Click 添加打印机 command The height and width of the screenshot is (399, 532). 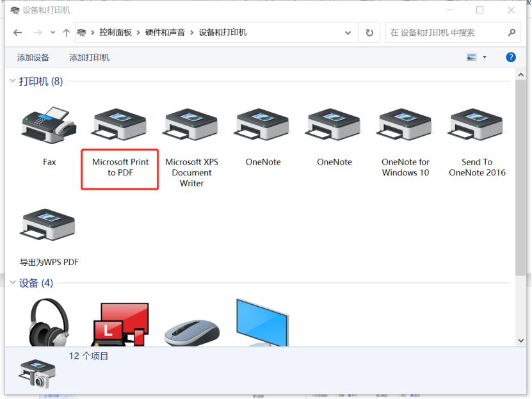[90, 58]
